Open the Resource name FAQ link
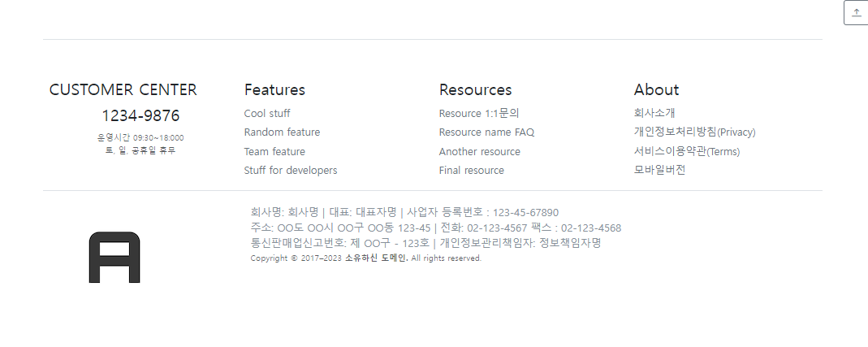 486,132
